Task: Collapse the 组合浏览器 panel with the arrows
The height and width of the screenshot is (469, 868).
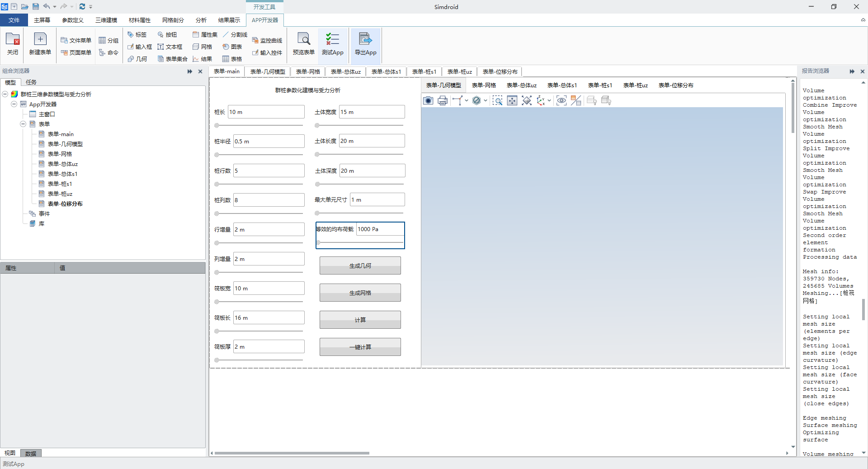Action: tap(190, 71)
